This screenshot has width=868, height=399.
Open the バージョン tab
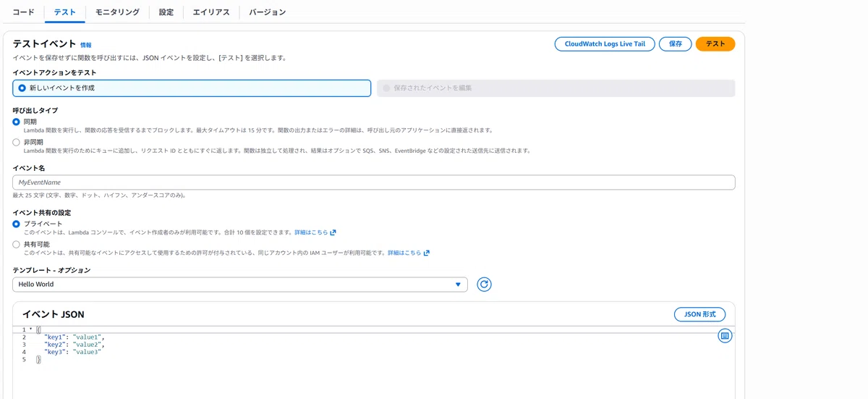pyautogui.click(x=267, y=12)
